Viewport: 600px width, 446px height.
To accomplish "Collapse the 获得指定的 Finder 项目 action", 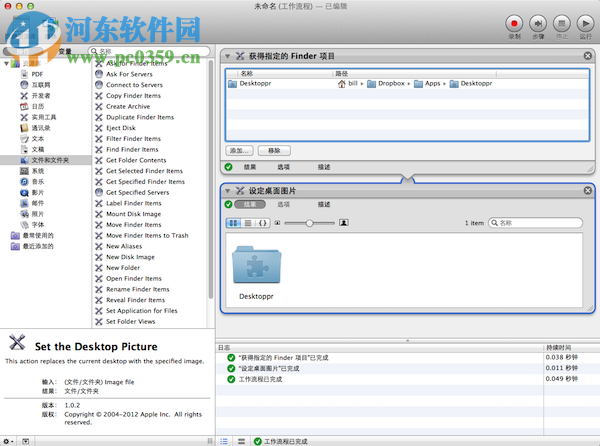I will coord(227,56).
